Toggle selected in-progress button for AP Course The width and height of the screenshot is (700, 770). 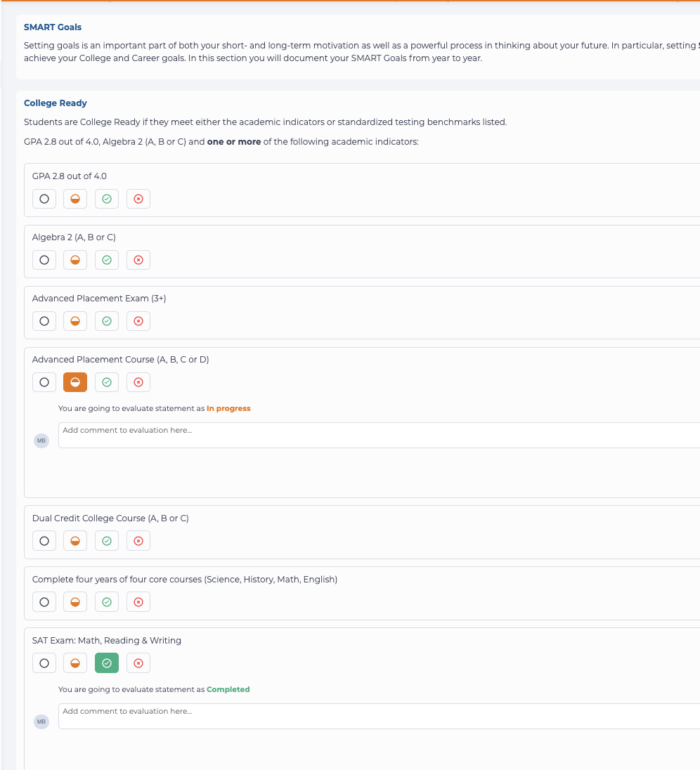click(75, 382)
